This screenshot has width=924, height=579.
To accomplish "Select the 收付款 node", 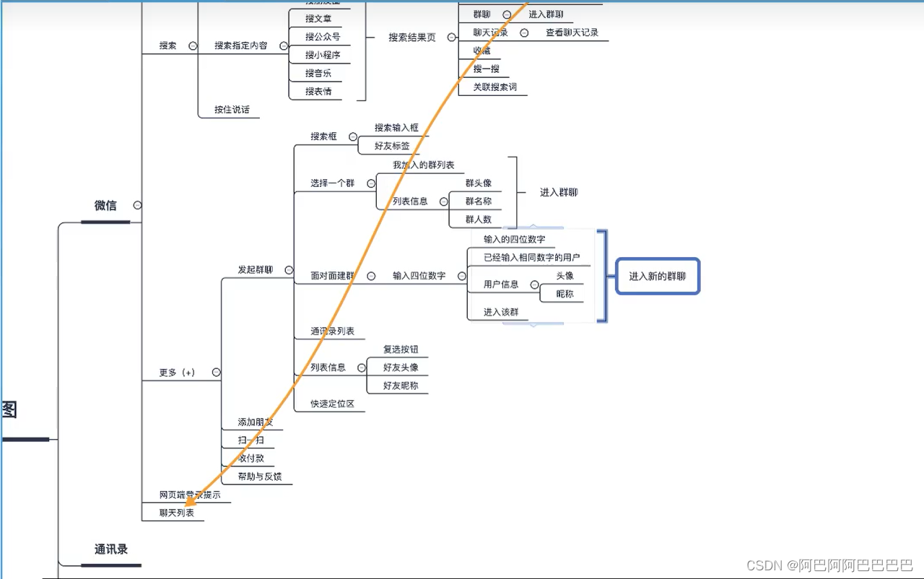I will click(251, 458).
